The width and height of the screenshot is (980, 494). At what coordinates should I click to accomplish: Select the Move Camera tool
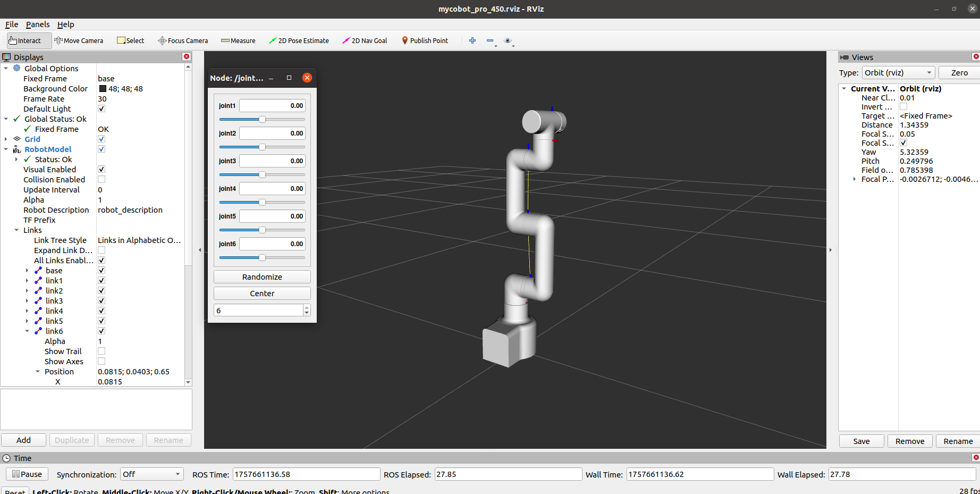[79, 40]
